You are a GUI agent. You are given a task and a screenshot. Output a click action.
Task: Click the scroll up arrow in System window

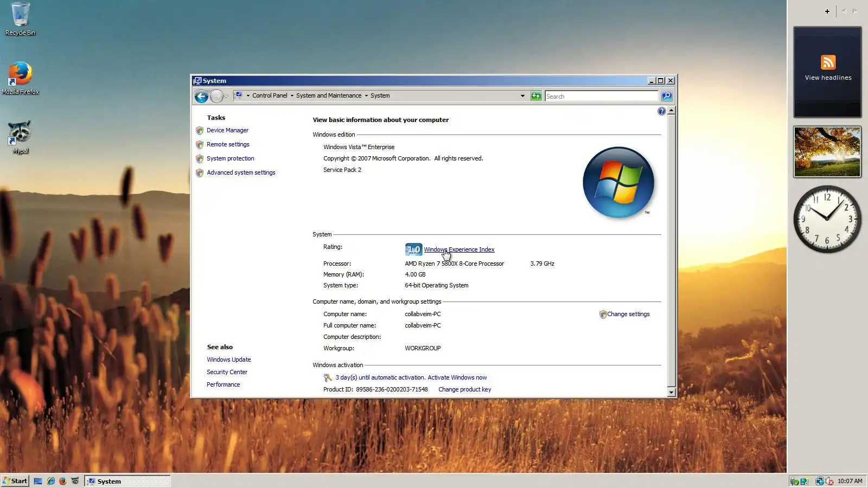pos(672,111)
